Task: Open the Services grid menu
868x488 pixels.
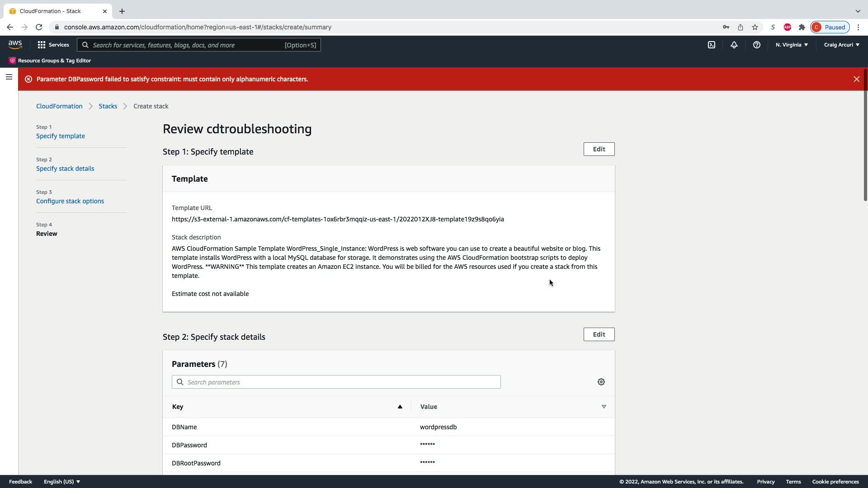Action: [53, 45]
